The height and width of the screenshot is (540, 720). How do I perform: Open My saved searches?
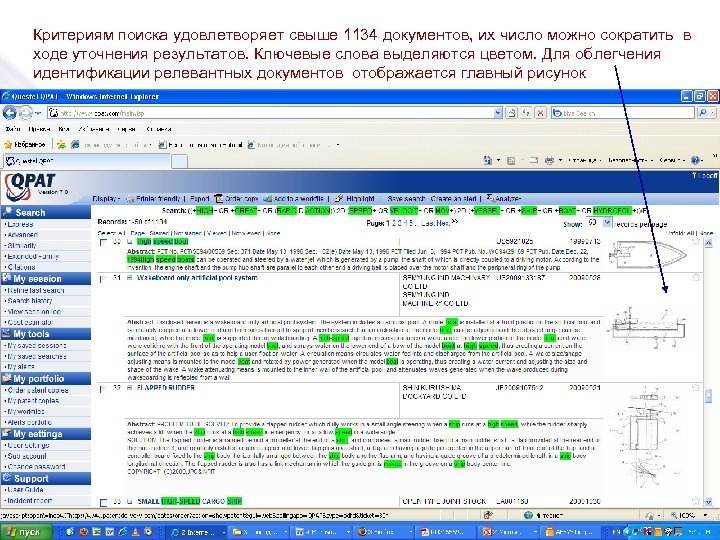(x=37, y=356)
